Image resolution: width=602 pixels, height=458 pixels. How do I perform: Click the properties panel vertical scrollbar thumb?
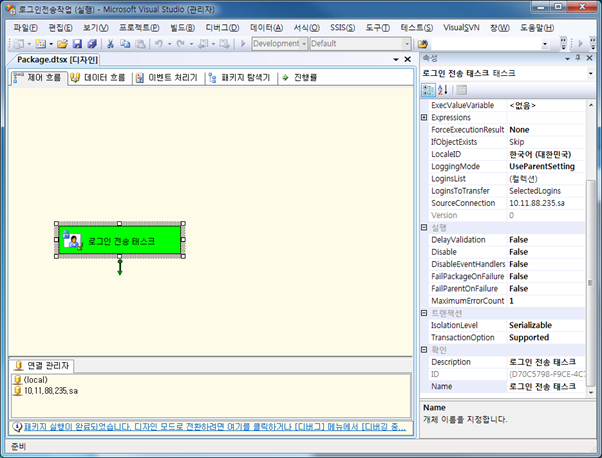point(590,284)
